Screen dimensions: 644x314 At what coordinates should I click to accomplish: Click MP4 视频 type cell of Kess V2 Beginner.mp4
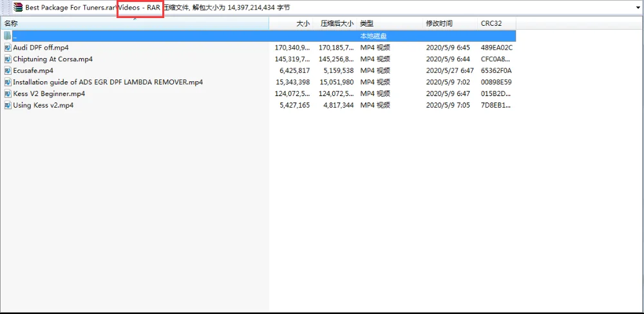pos(375,93)
